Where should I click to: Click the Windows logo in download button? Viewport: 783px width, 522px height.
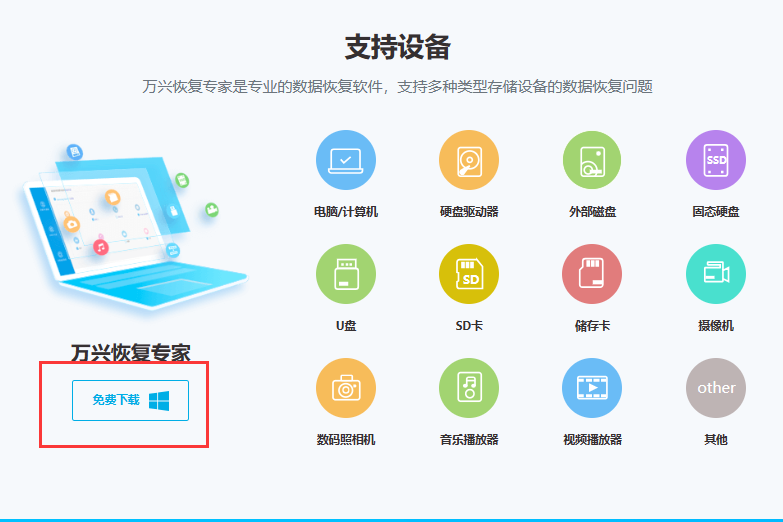[x=159, y=401]
